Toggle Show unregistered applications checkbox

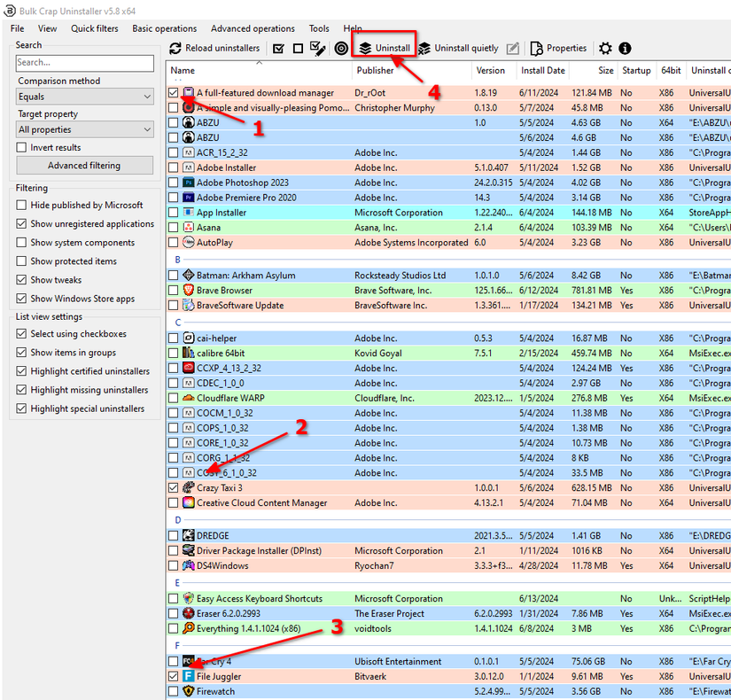click(x=21, y=223)
